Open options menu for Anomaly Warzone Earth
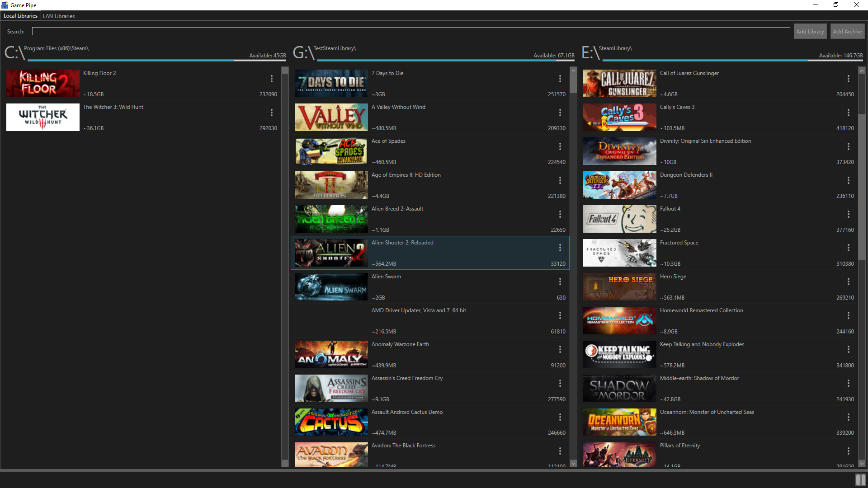868x488 pixels. [x=560, y=349]
